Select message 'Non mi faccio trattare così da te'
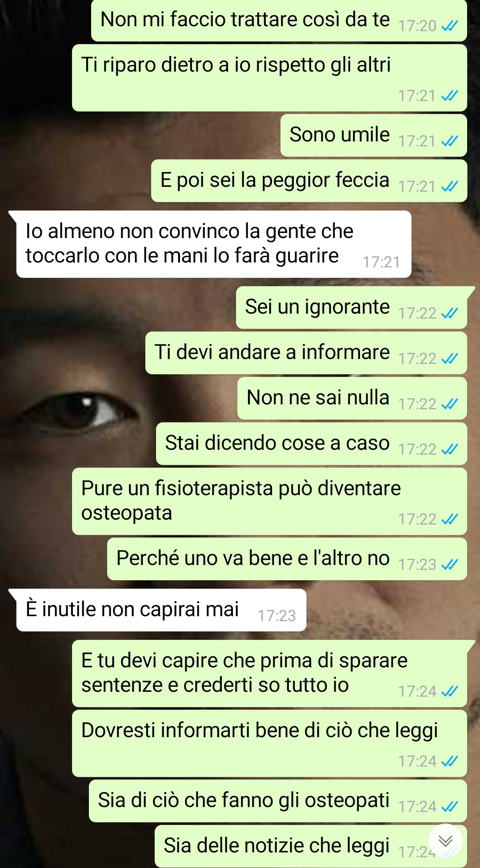The image size is (480, 868). (279, 20)
